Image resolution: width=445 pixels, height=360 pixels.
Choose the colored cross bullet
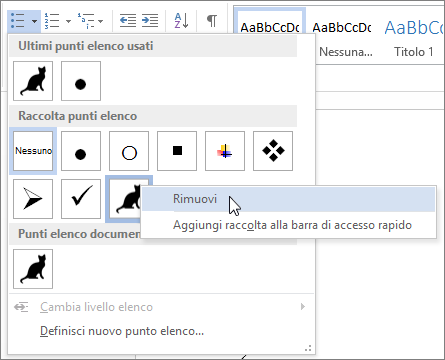(225, 151)
